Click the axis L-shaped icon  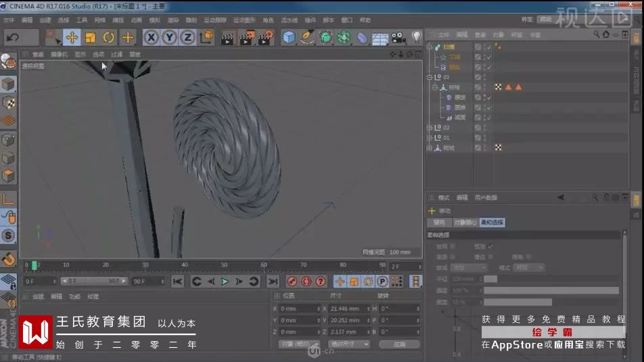(x=8, y=200)
